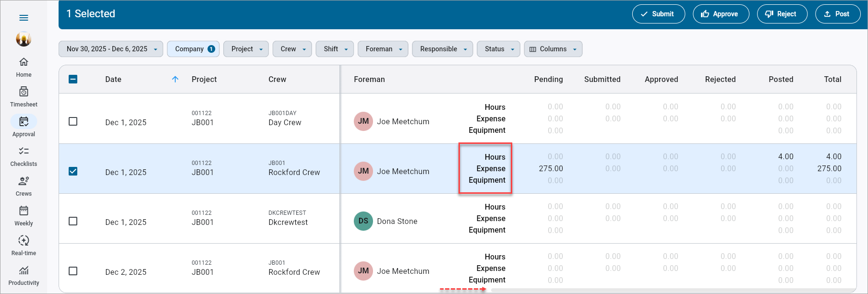Click the DS avatar for Dona Stone
The width and height of the screenshot is (868, 294).
pyautogui.click(x=363, y=221)
